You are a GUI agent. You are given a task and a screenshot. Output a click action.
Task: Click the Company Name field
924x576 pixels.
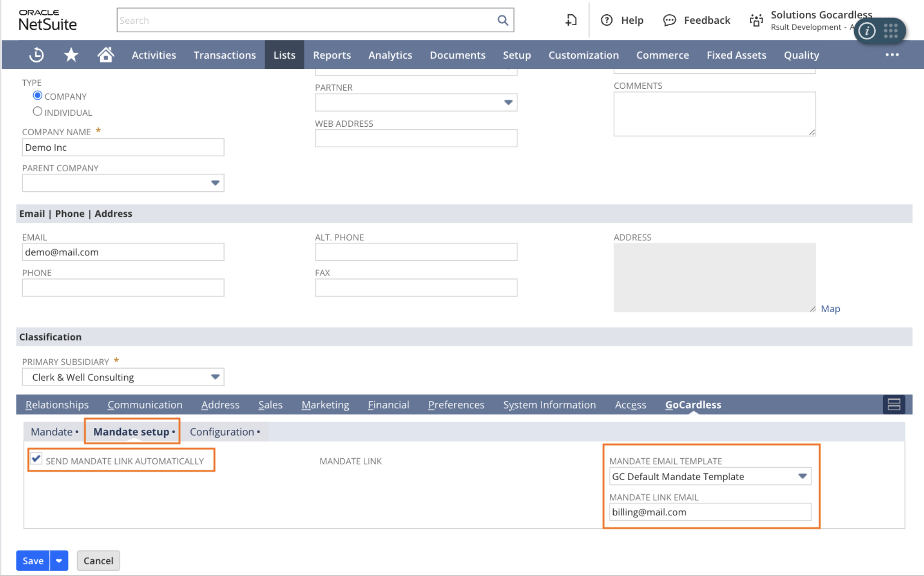pyautogui.click(x=123, y=148)
